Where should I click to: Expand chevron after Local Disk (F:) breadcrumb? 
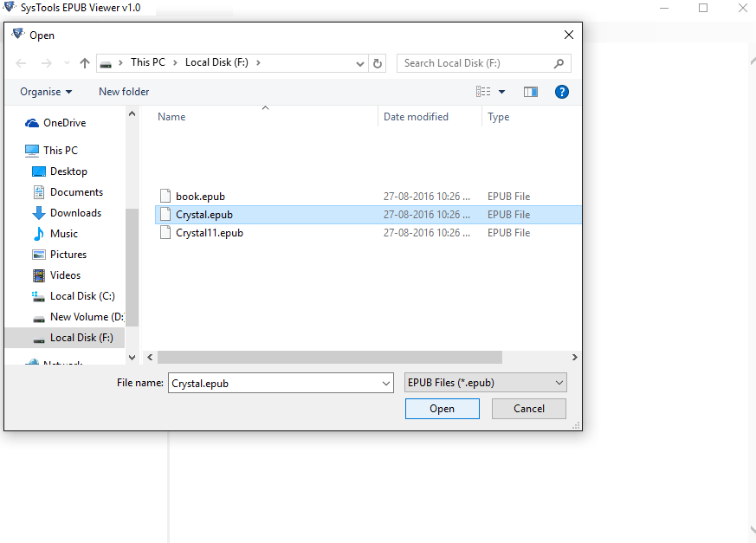258,62
